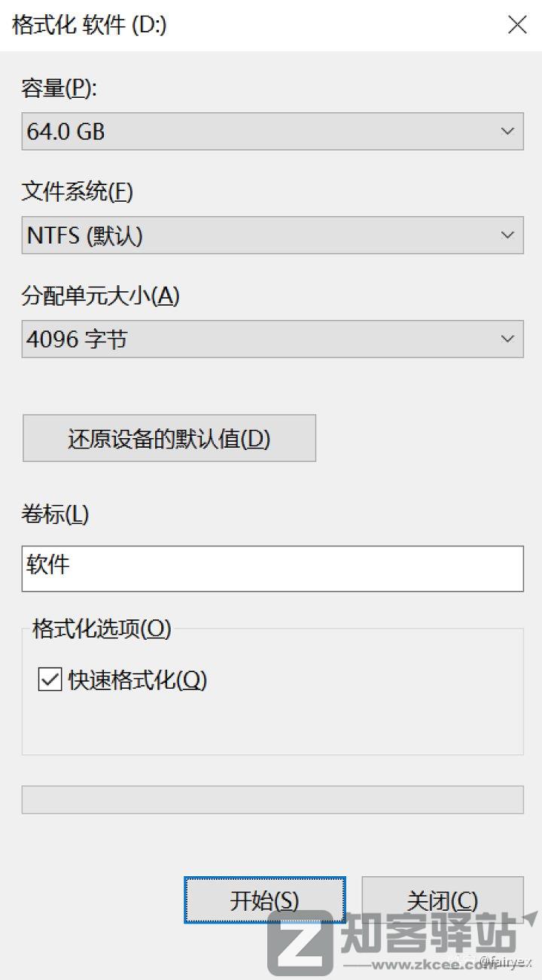Click 开始 to start formatting
Viewport: 542px width, 980px height.
[265, 900]
